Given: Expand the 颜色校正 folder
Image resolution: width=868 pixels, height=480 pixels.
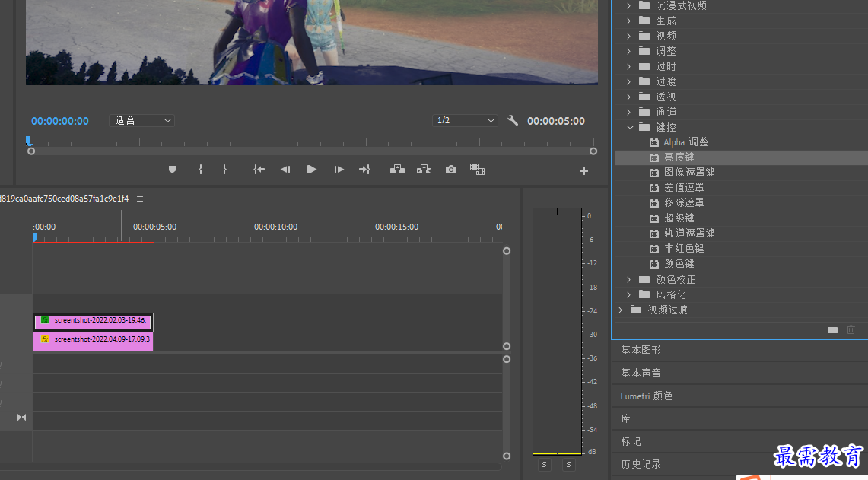Looking at the screenshot, I should tap(629, 280).
